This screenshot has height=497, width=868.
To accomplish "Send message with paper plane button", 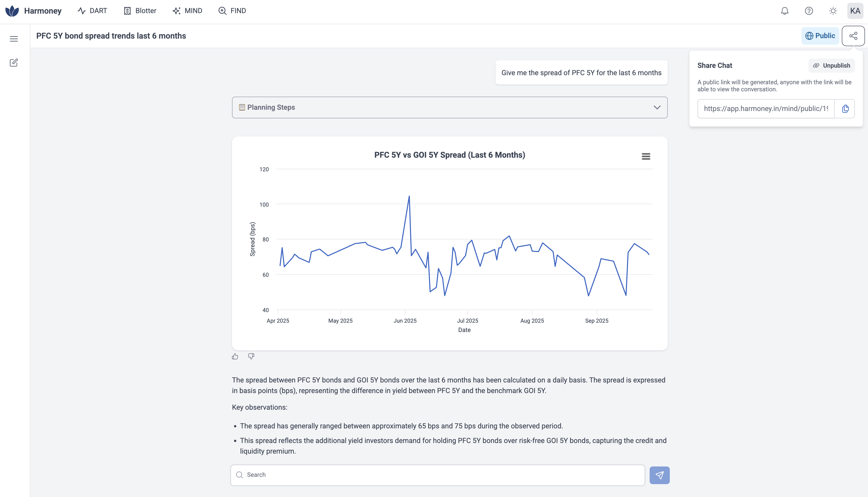I will (659, 475).
